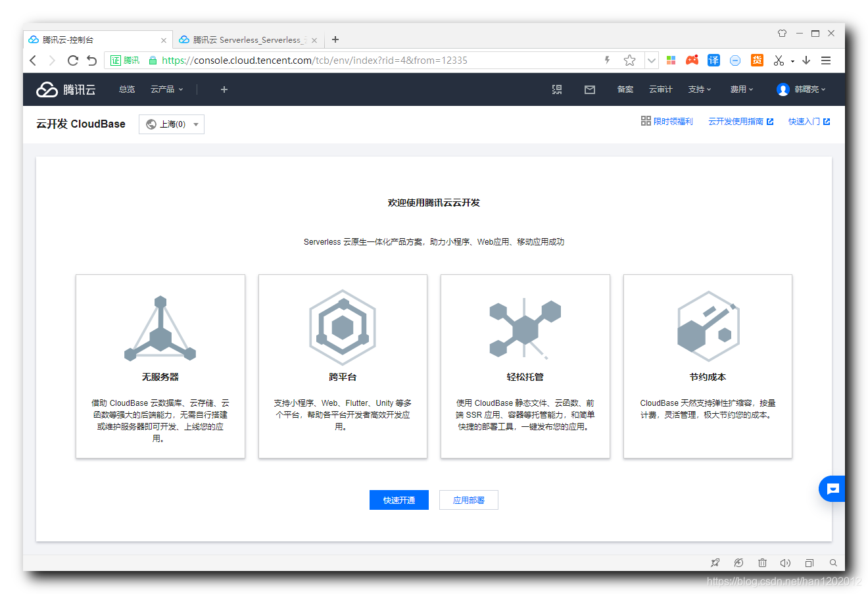This screenshot has width=868, height=594.
Task: Click the translate extension icon
Action: point(713,61)
